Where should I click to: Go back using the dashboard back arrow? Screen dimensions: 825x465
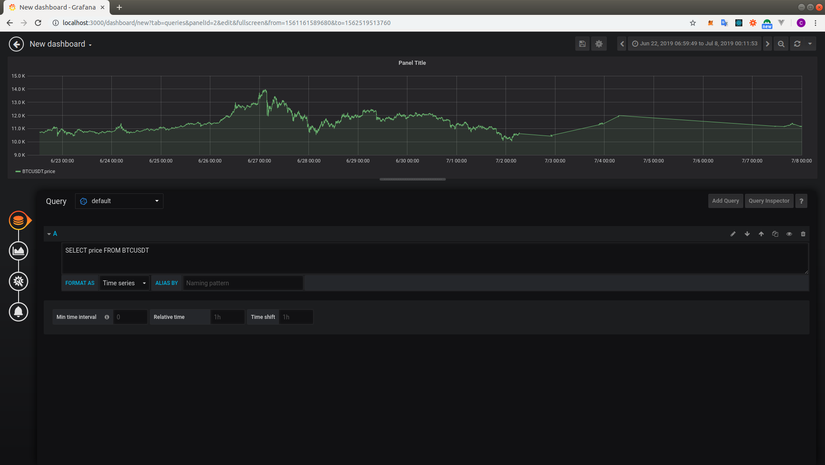16,44
